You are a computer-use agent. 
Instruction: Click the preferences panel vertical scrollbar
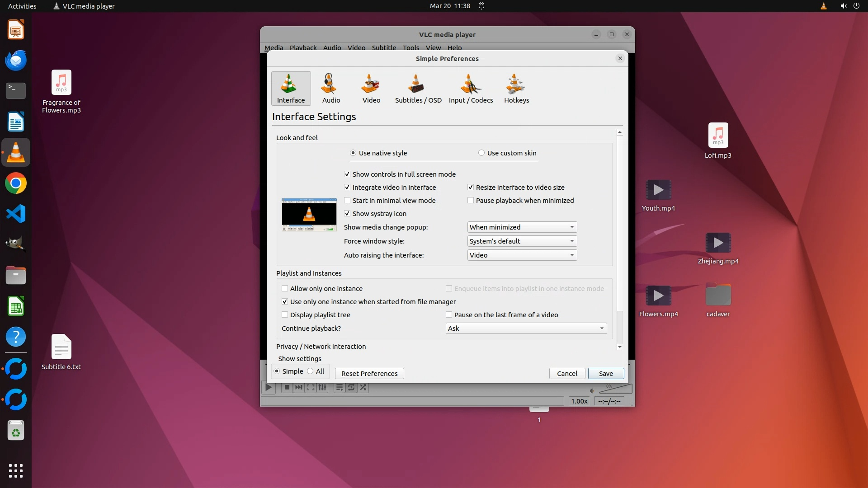pyautogui.click(x=619, y=326)
